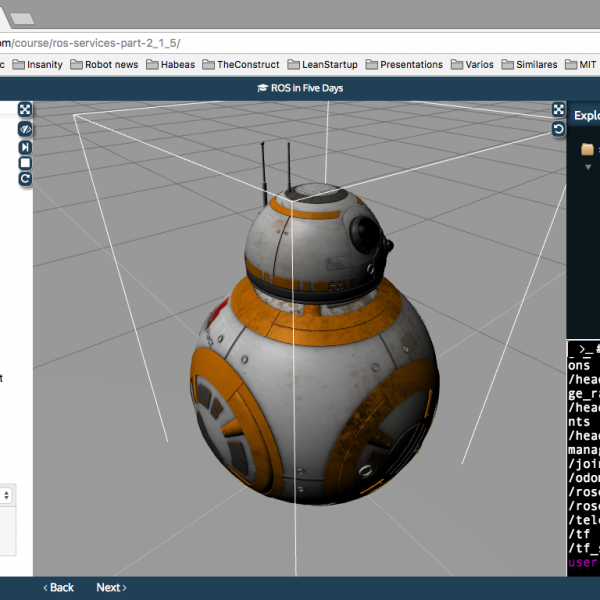Open the Robot news bookmarks folder

coord(104,65)
